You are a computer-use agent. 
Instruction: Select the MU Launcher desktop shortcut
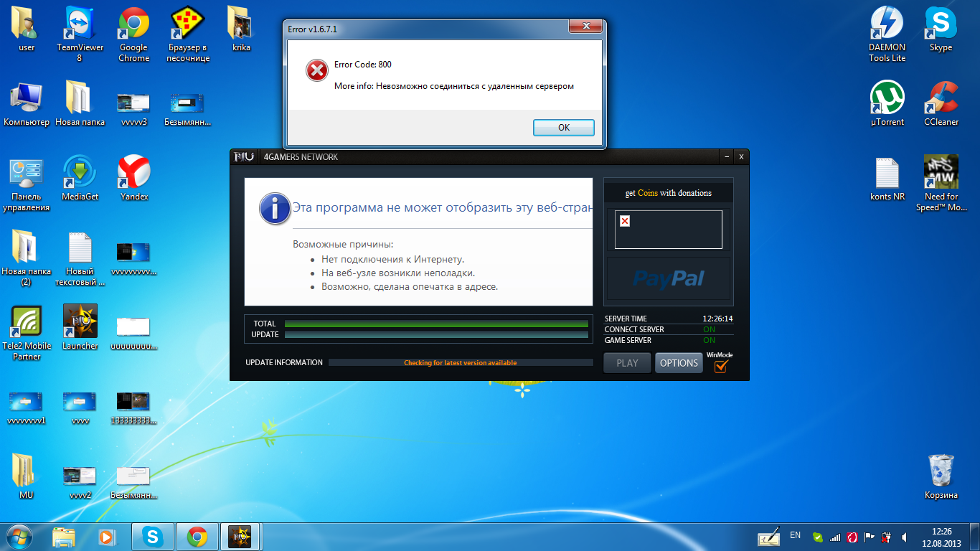(x=80, y=321)
